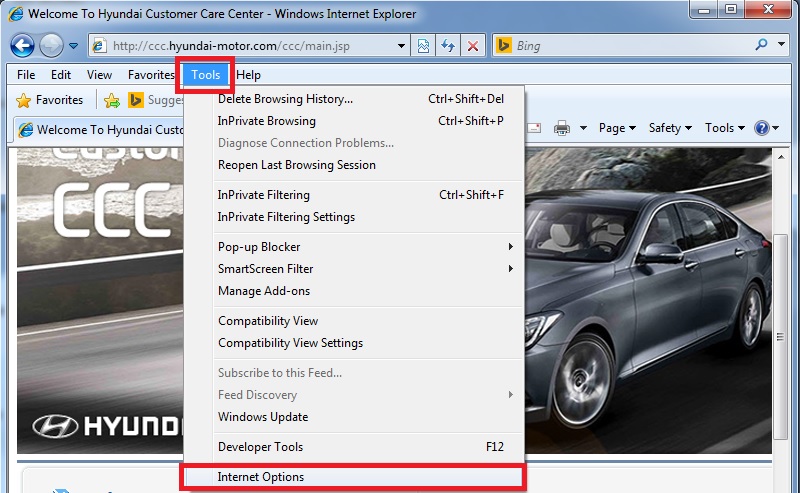Viewport: 800px width, 493px height.
Task: Open the Favorites star button
Action: 49,100
